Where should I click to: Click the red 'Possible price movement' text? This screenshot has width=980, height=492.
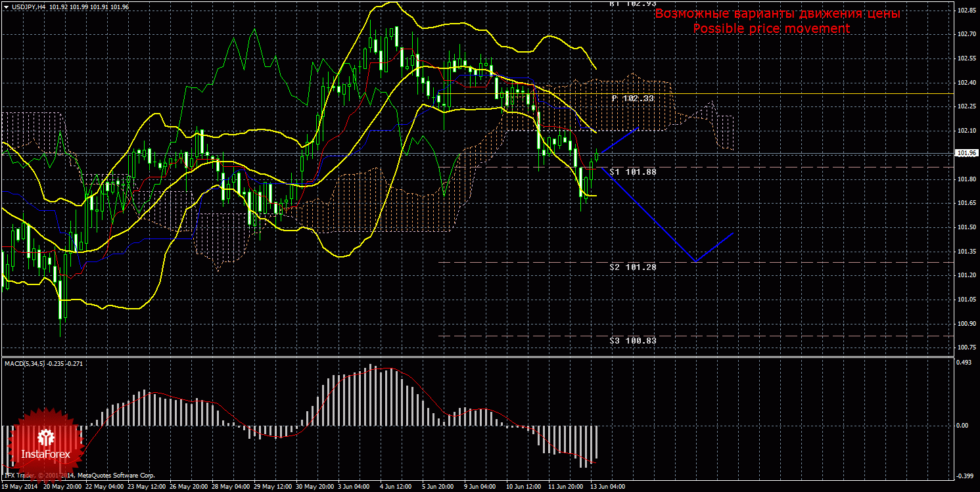tap(771, 29)
